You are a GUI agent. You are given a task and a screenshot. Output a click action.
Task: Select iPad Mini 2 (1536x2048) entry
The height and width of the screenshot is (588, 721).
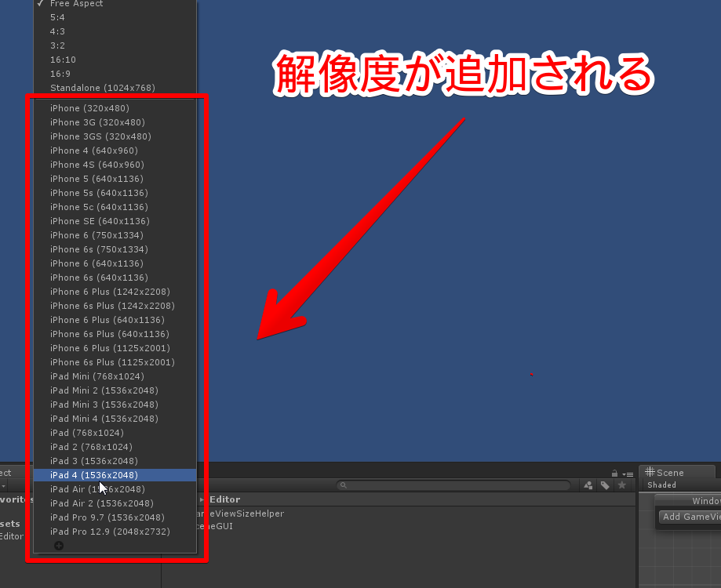click(115, 390)
